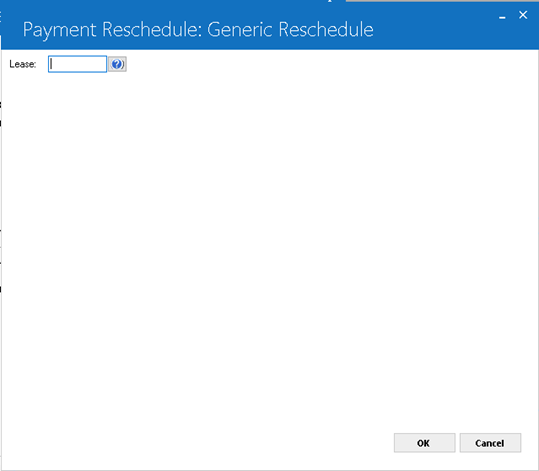Minimize the Payment Reschedule dialog
The height and width of the screenshot is (471, 539).
tap(502, 16)
